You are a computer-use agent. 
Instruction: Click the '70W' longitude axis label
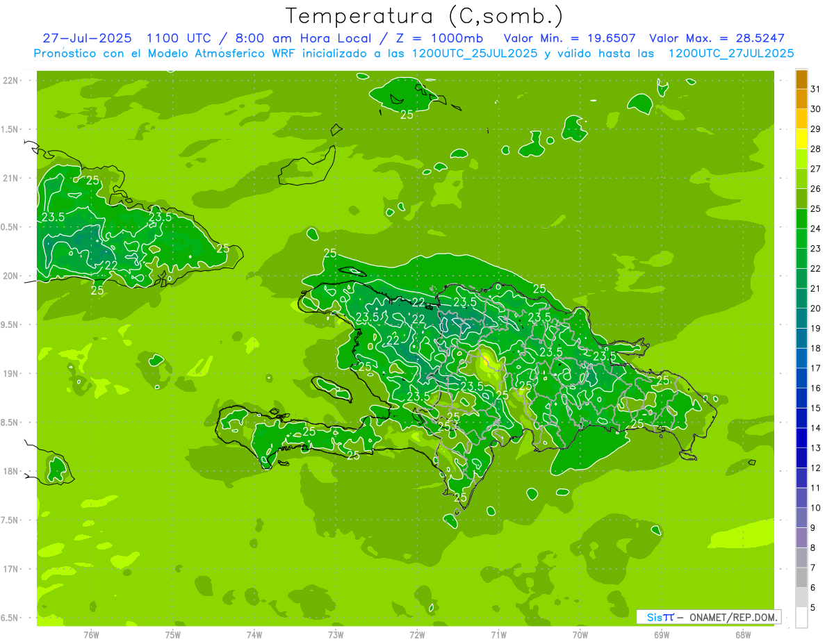(x=580, y=634)
